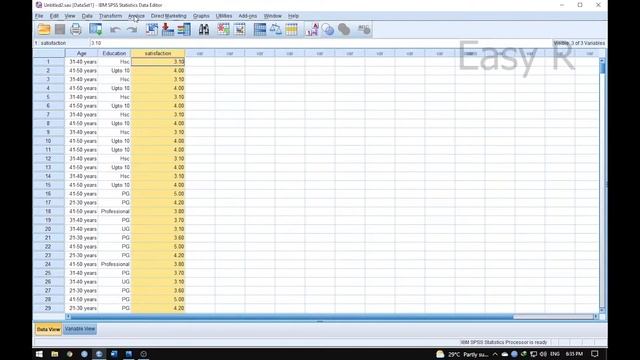Click the Age cell '41-50 years' in row 22
The width and height of the screenshot is (640, 360).
[x=82, y=247]
